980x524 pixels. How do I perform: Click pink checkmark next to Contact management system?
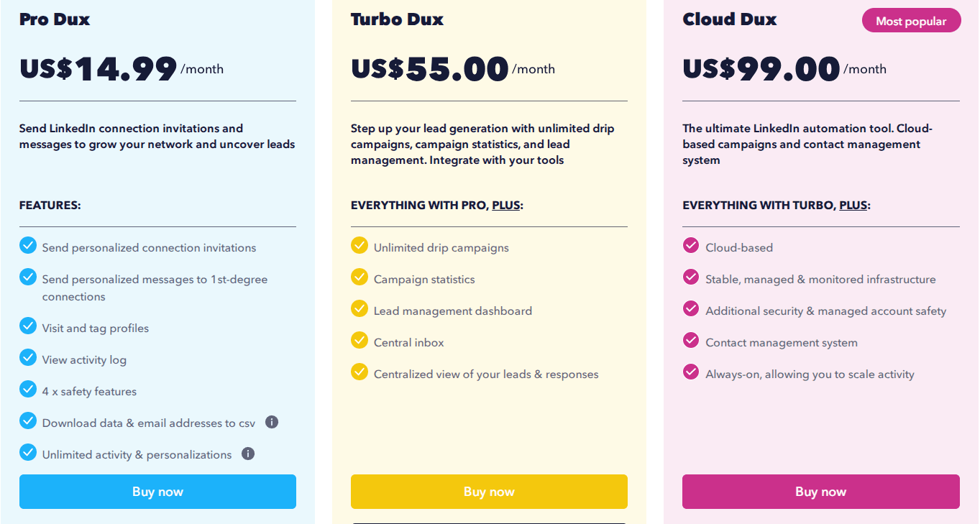(691, 341)
